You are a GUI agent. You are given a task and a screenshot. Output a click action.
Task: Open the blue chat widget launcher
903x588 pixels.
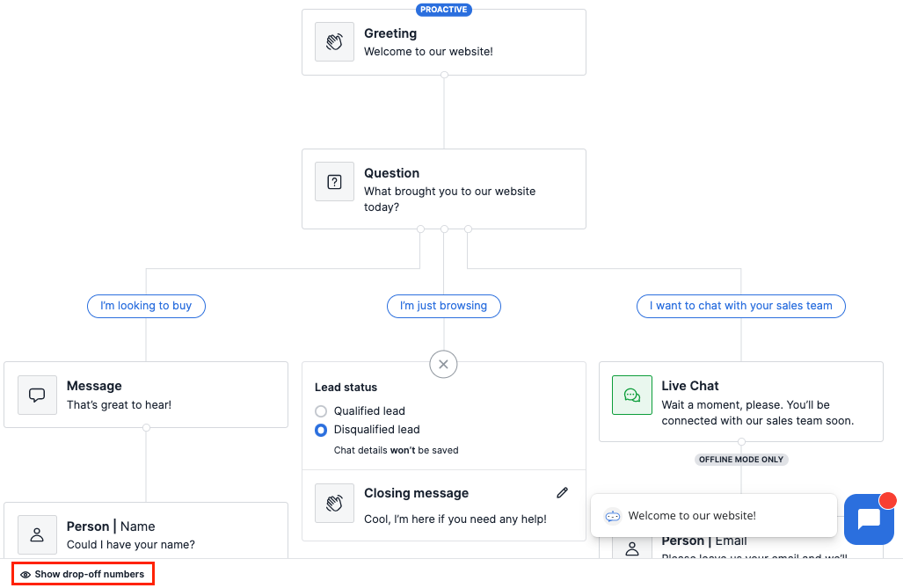tap(869, 519)
